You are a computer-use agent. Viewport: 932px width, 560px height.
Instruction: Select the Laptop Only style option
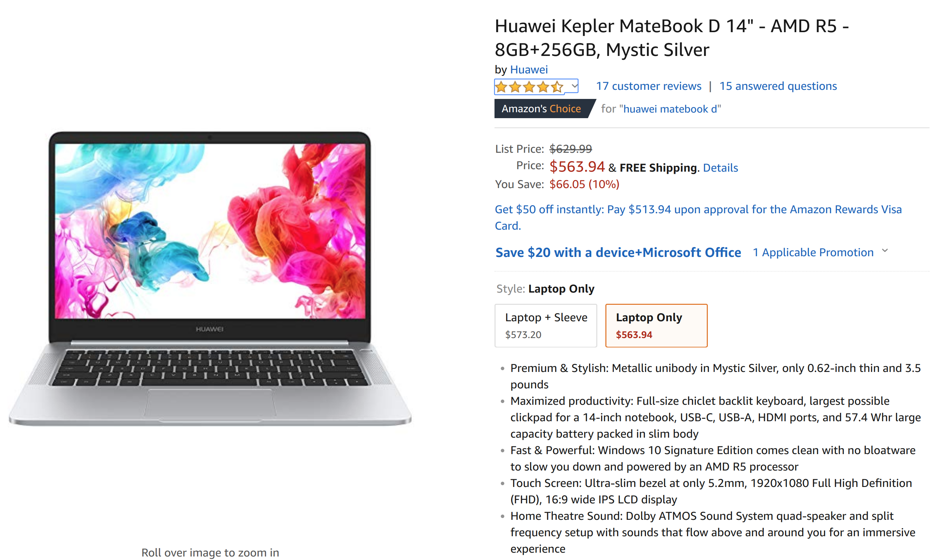(x=656, y=325)
